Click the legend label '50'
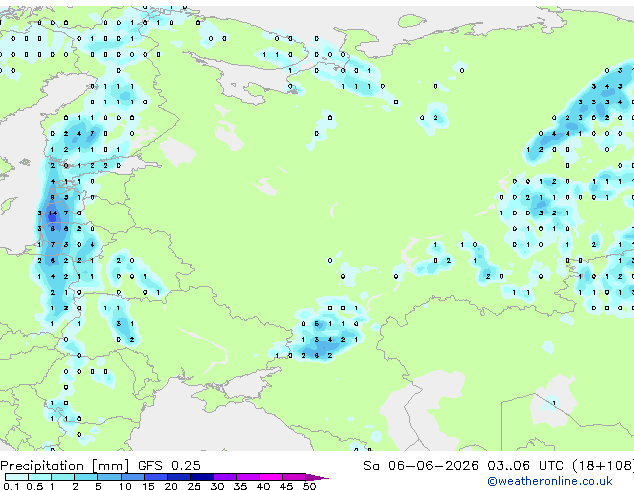 click(310, 486)
